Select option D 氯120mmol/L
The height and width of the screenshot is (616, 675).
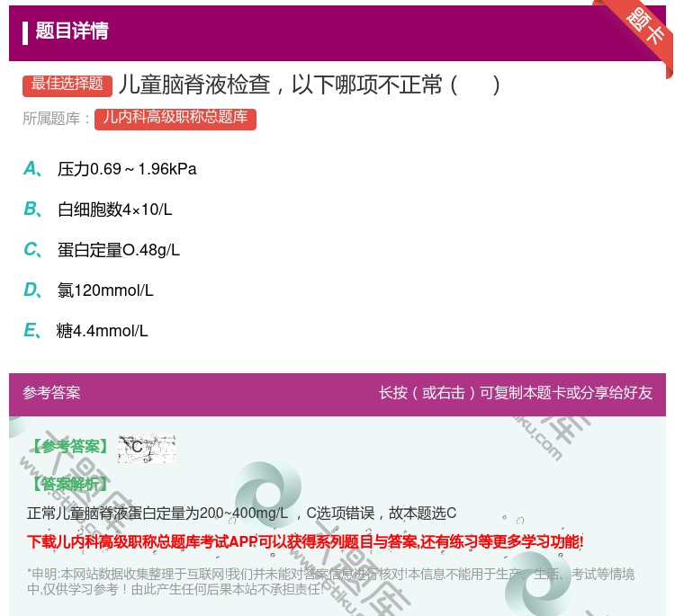(88, 290)
